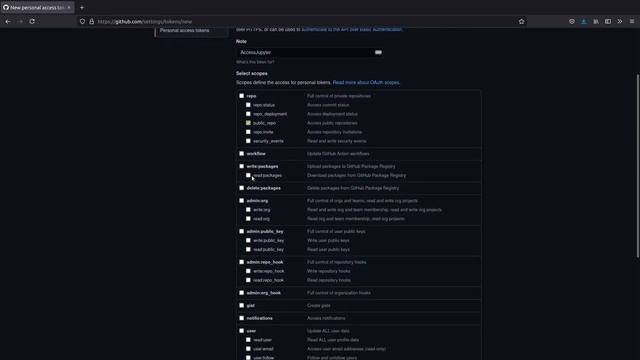The image size is (640, 360).
Task: Close the New personal access token tab
Action: 69,7
